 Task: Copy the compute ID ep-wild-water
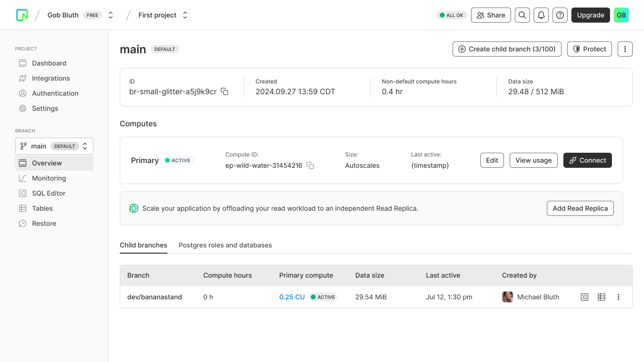[x=310, y=165]
